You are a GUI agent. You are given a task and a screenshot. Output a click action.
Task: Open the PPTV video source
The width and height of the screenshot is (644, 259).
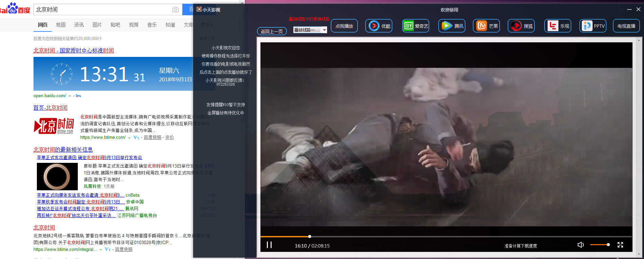tap(593, 26)
